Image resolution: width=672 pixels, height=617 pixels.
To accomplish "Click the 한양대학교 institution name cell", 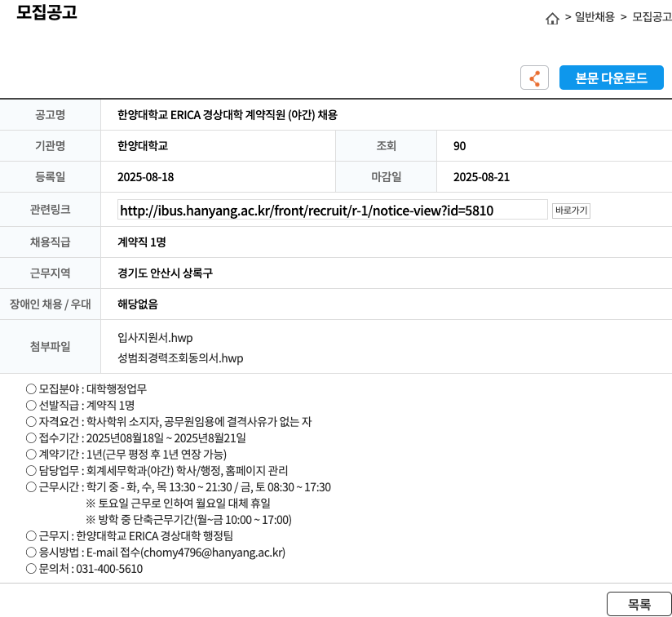I will click(x=143, y=146).
